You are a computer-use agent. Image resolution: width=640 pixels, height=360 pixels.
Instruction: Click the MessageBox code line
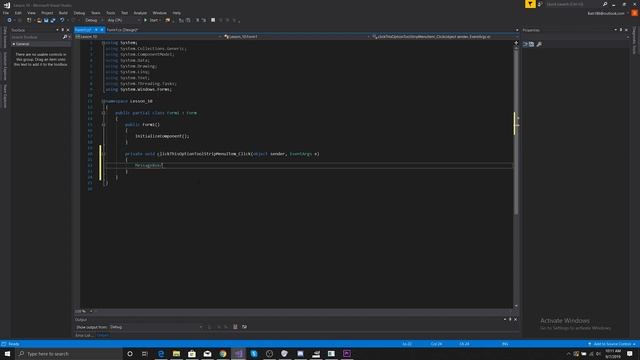tap(149, 165)
